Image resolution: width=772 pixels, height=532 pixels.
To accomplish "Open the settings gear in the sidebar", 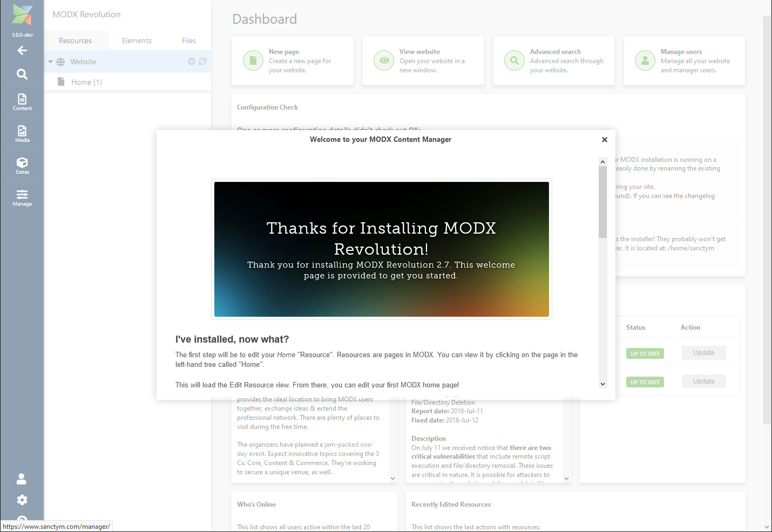I will 22,500.
